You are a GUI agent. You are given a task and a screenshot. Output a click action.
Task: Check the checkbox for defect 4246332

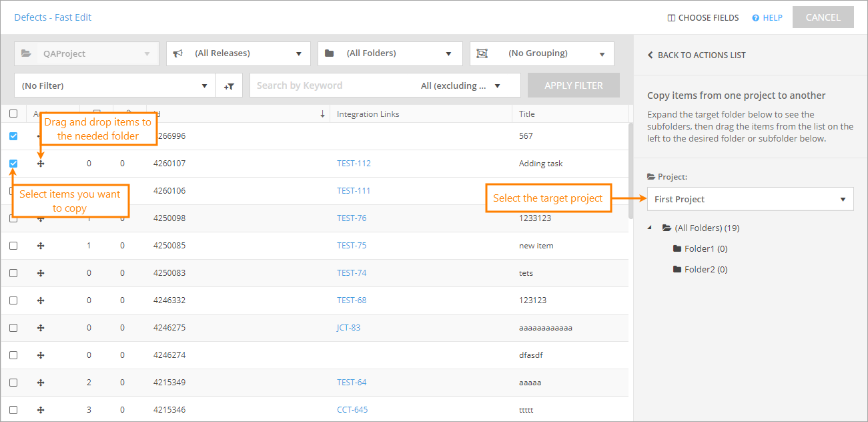13,300
